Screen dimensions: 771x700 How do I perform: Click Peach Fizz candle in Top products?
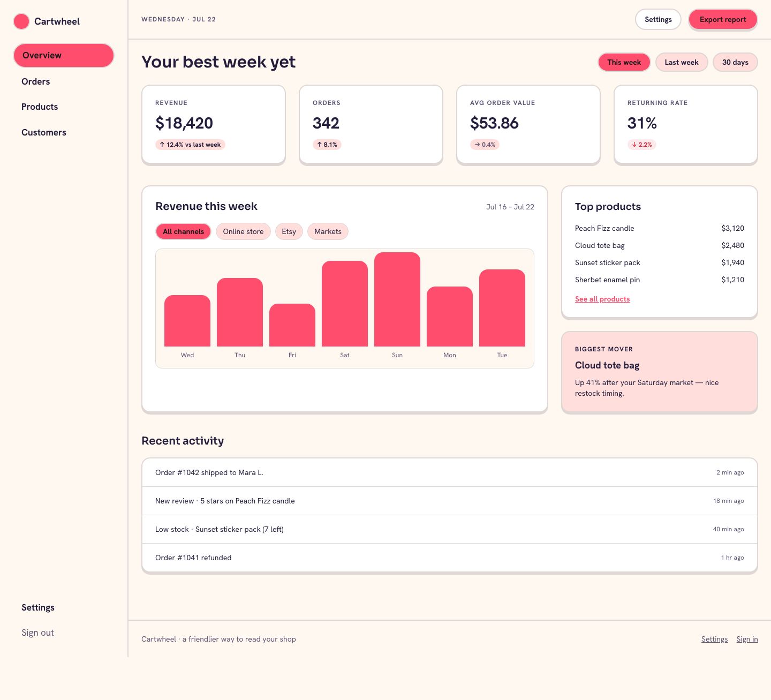604,228
